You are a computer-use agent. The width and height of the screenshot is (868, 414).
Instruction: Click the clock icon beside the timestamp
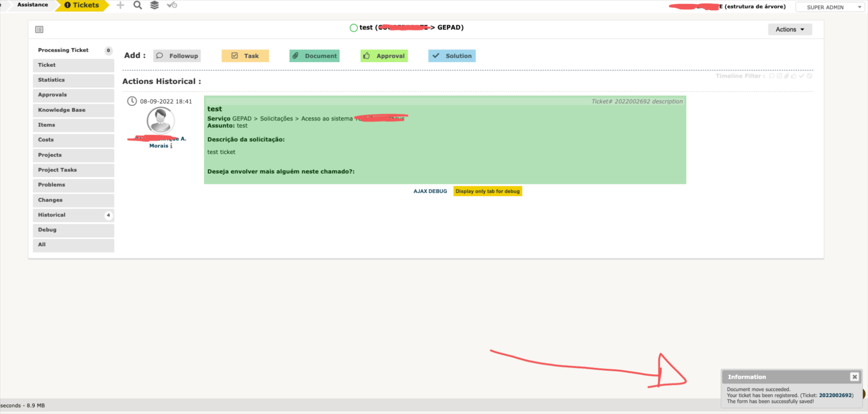point(132,101)
